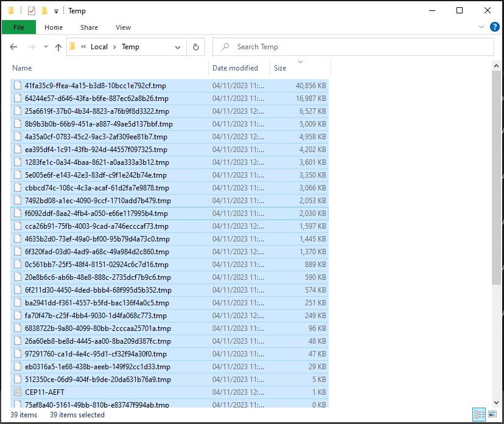Open the Share ribbon tab

coord(89,27)
